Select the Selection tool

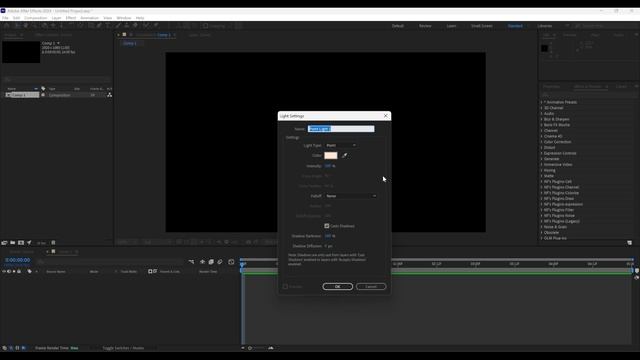[17, 25]
